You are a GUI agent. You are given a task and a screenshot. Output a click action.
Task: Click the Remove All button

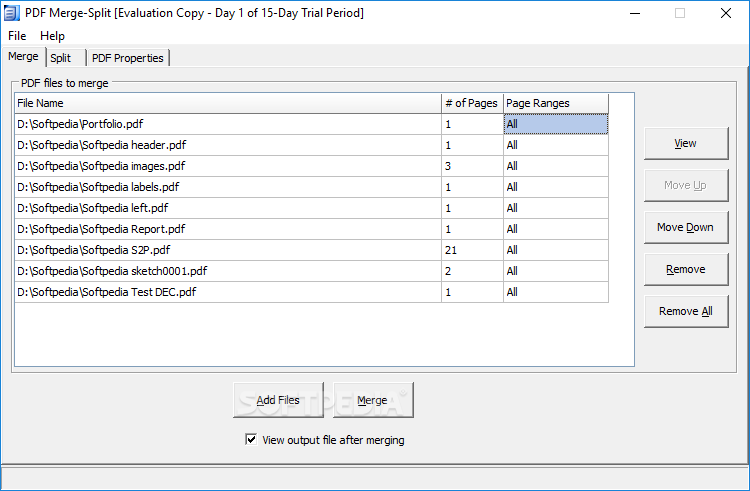pos(686,312)
